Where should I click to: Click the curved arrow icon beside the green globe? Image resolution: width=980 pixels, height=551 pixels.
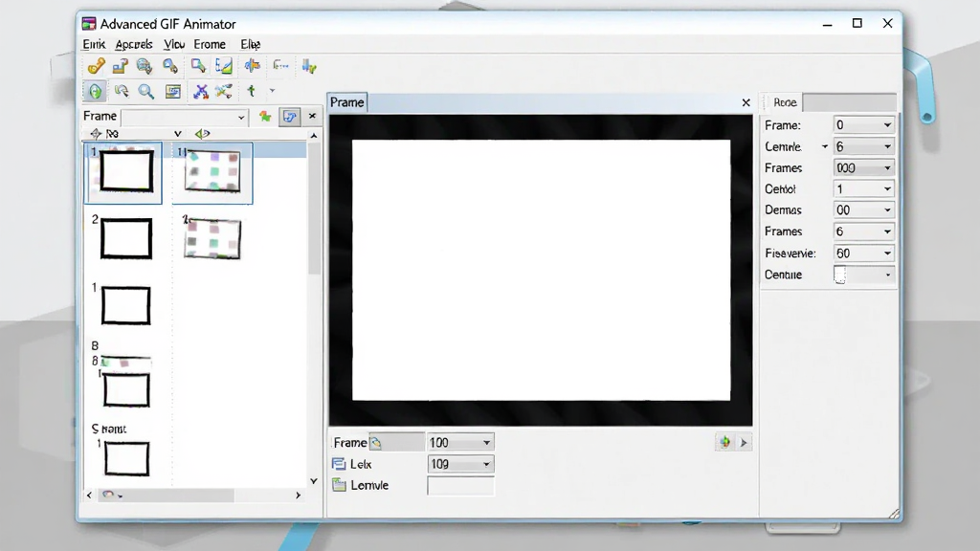[x=122, y=92]
